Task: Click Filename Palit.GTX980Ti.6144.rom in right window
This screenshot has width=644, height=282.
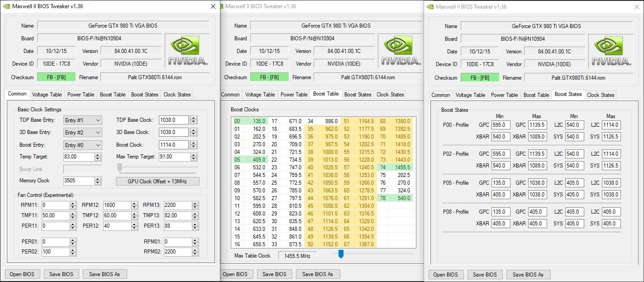Action: [578, 77]
